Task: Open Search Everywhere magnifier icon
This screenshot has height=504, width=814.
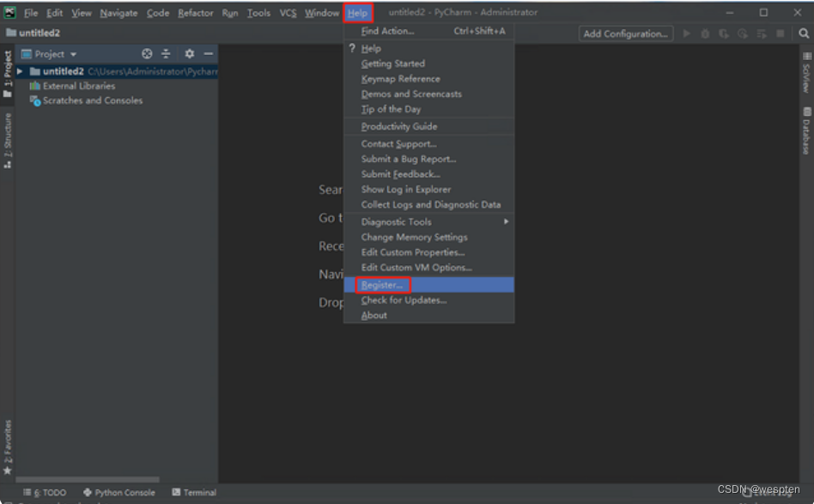Action: tap(804, 33)
